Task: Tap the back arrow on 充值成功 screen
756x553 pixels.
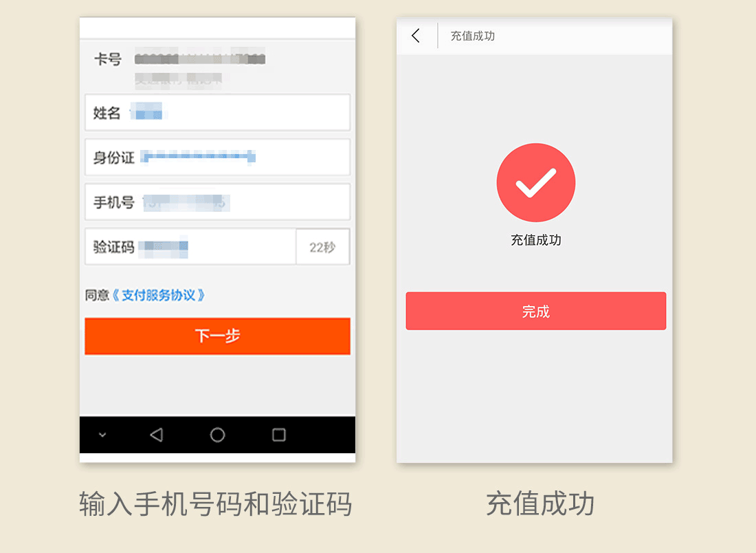Action: pyautogui.click(x=416, y=36)
